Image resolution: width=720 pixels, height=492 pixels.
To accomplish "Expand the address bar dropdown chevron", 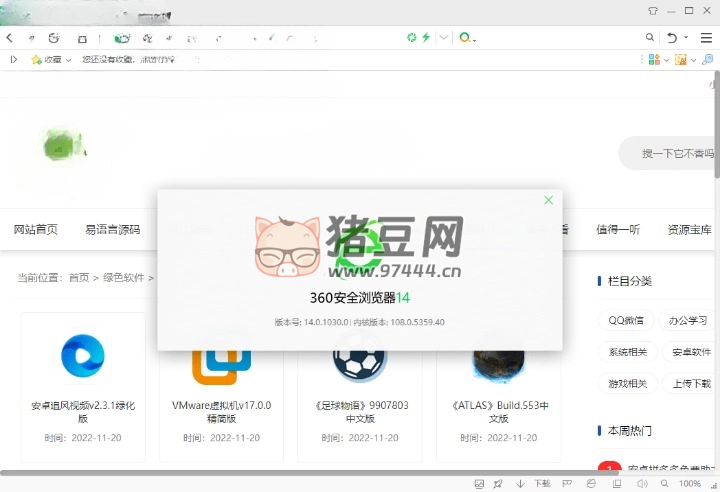I will 444,38.
